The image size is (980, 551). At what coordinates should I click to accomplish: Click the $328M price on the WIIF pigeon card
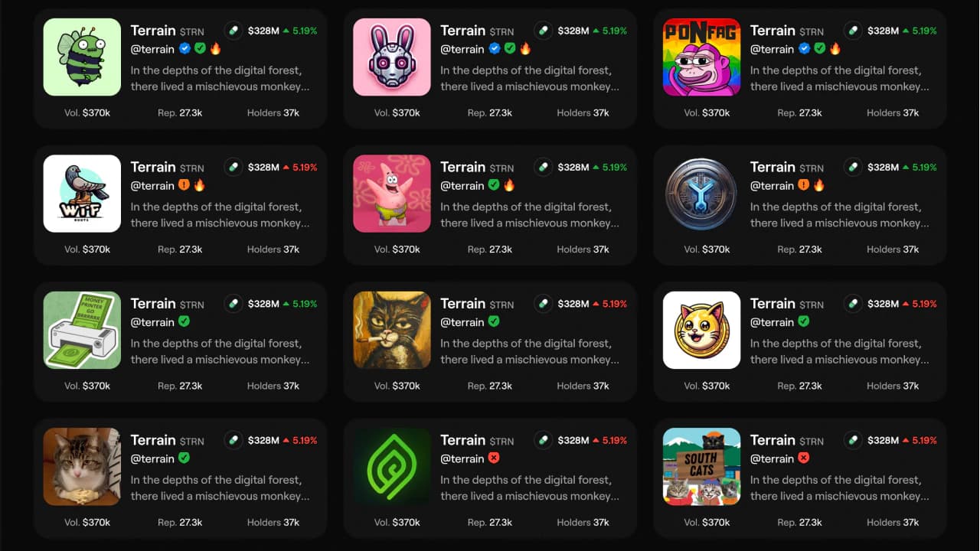pos(264,168)
